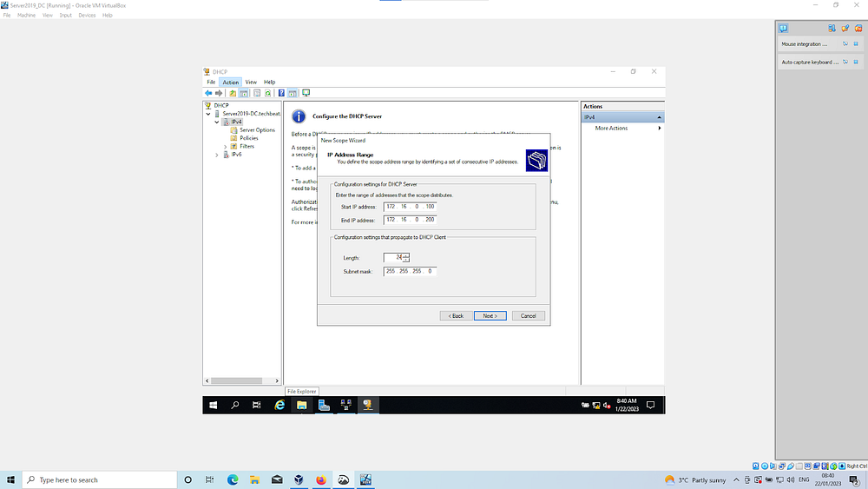Image resolution: width=868 pixels, height=489 pixels.
Task: Click the Export List toolbar icon
Action: (x=257, y=93)
